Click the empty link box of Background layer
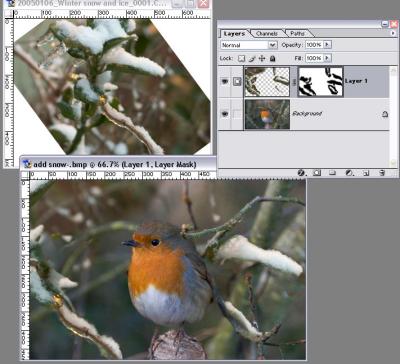The image size is (400, 364). pyautogui.click(x=237, y=114)
